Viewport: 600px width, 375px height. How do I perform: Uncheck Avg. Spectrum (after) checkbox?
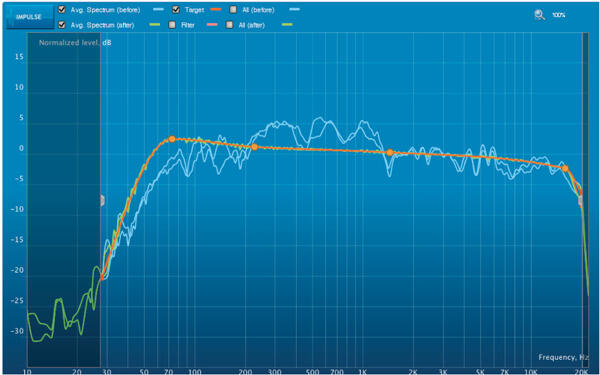click(x=61, y=24)
